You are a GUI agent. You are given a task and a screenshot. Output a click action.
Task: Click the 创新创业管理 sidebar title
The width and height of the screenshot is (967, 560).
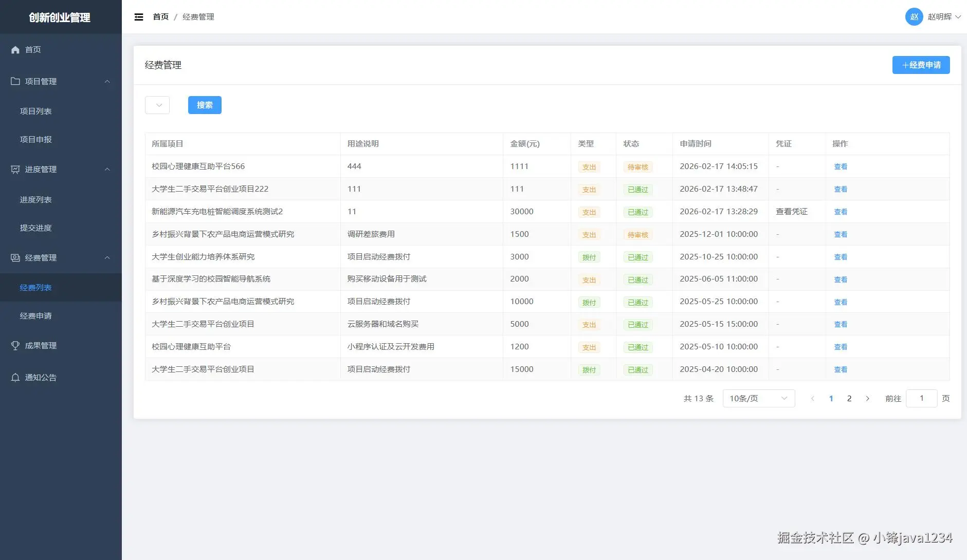(x=60, y=17)
